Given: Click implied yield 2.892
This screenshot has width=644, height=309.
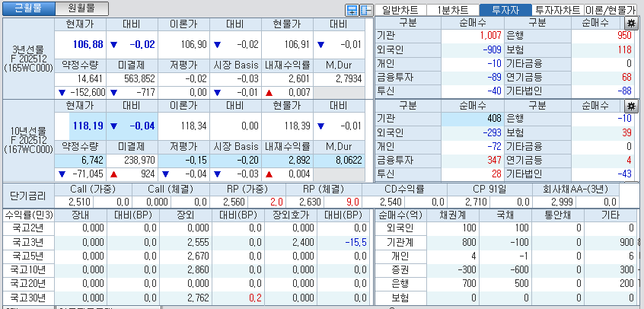Looking at the screenshot, I should (x=299, y=161).
